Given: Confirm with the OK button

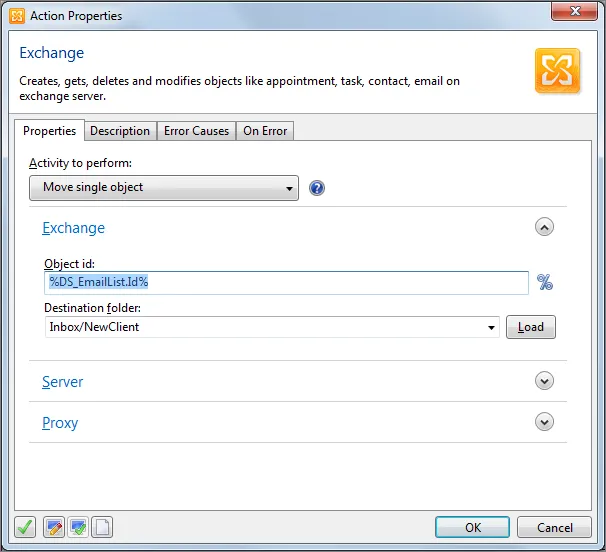Looking at the screenshot, I should pos(472,527).
